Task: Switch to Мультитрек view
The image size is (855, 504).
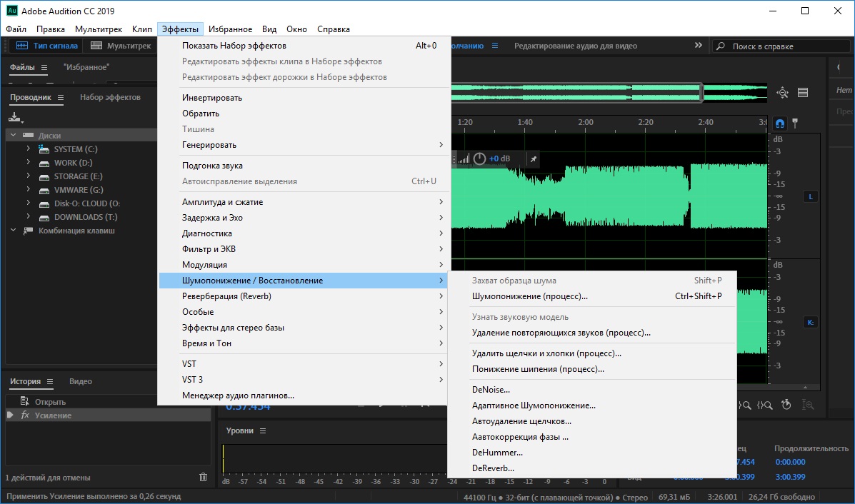Action: tap(121, 46)
